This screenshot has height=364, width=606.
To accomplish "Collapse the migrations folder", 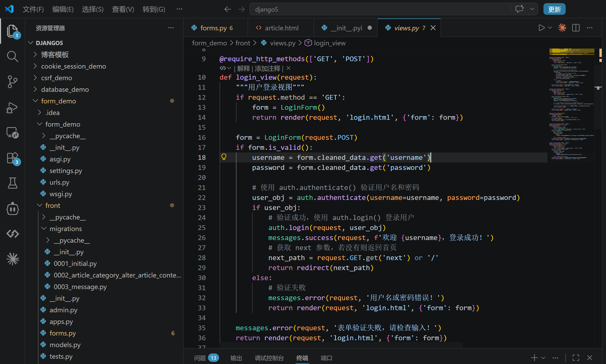I will pyautogui.click(x=65, y=229).
